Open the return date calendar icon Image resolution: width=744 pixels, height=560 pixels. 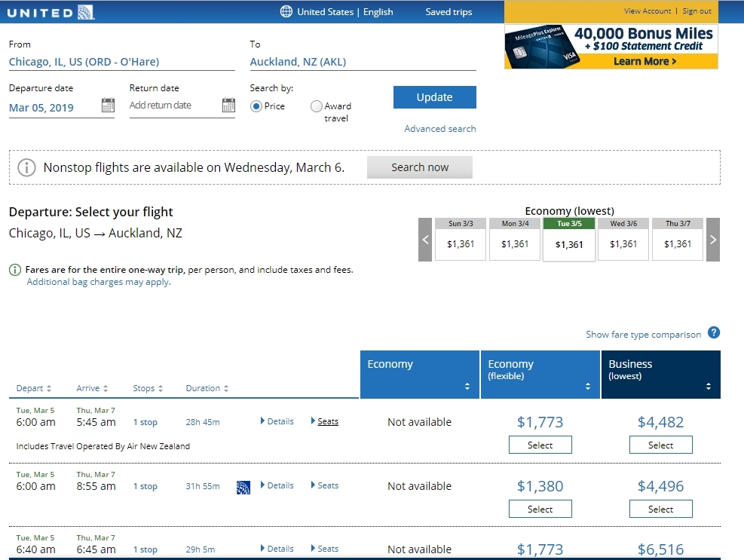tap(228, 105)
